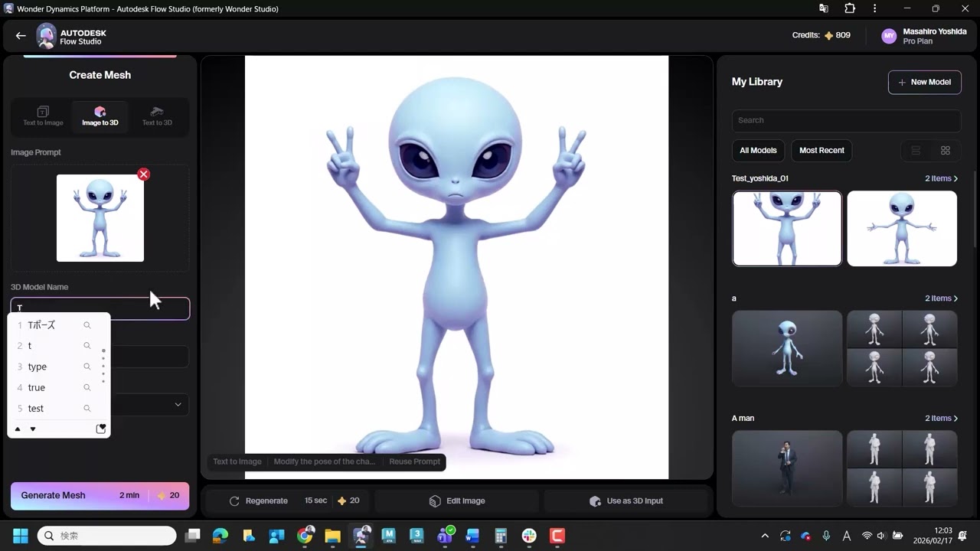Show hidden system tray icons

click(764, 536)
